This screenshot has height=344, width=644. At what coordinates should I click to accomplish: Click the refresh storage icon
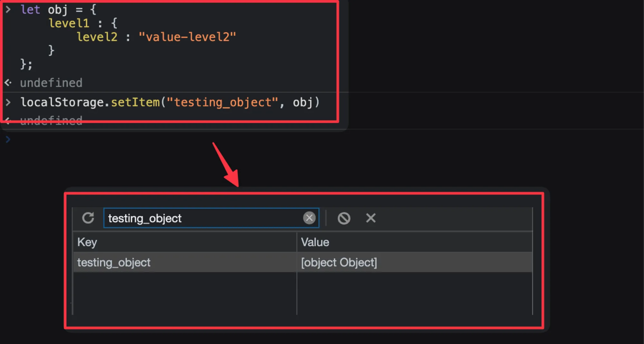point(88,218)
